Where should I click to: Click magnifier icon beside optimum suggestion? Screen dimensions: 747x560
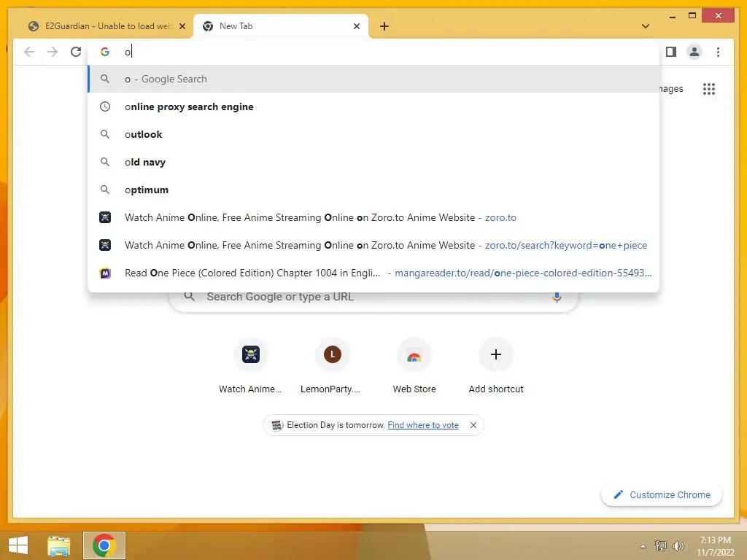pos(105,190)
